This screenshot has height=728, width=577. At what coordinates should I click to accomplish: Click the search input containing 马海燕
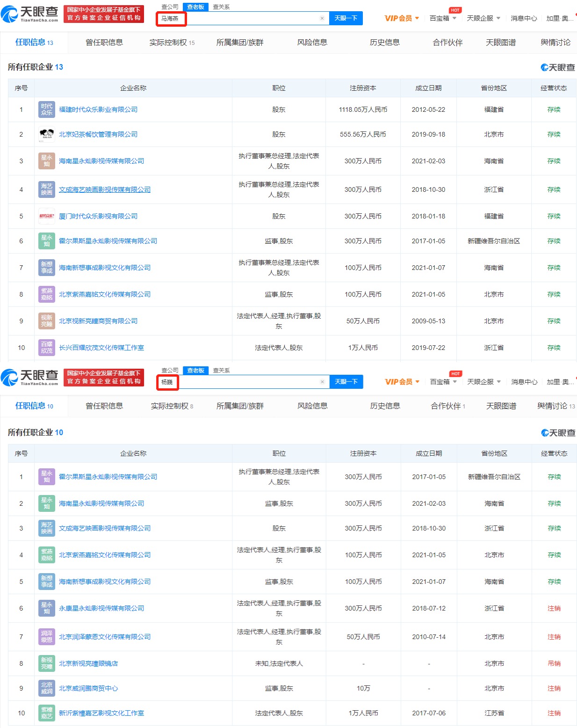click(x=243, y=18)
